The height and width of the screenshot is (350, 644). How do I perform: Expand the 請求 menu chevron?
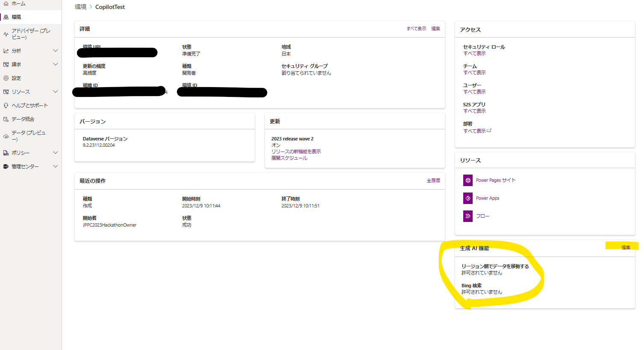pos(55,64)
